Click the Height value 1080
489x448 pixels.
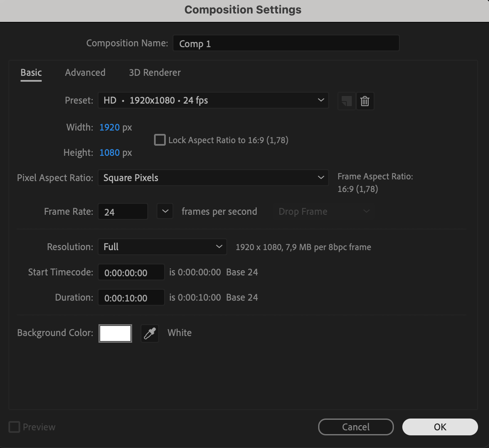coord(109,152)
